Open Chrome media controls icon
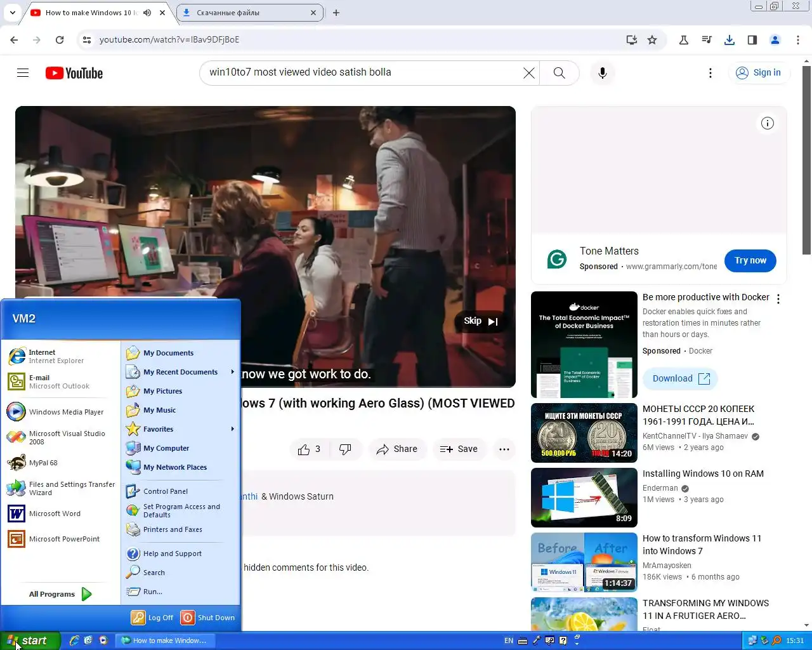Image resolution: width=812 pixels, height=650 pixels. 707,39
